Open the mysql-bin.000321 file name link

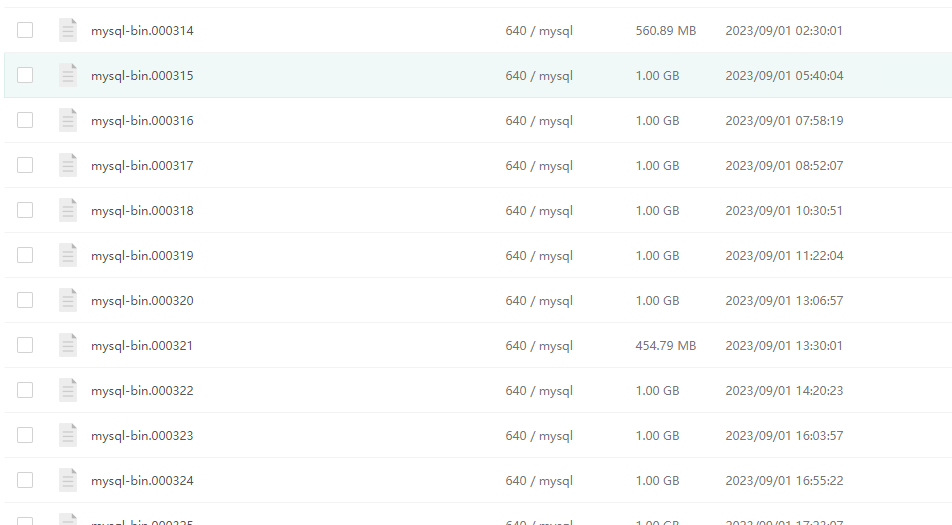(142, 346)
